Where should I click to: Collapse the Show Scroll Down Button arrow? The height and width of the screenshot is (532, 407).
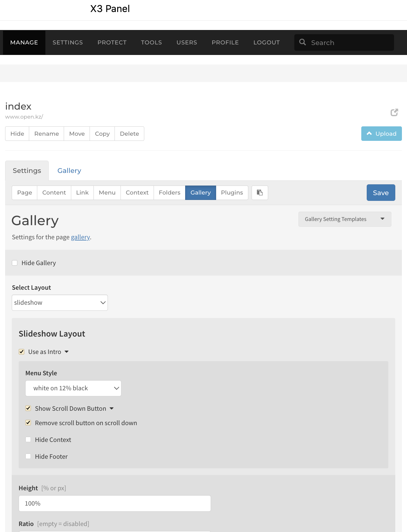pos(112,409)
